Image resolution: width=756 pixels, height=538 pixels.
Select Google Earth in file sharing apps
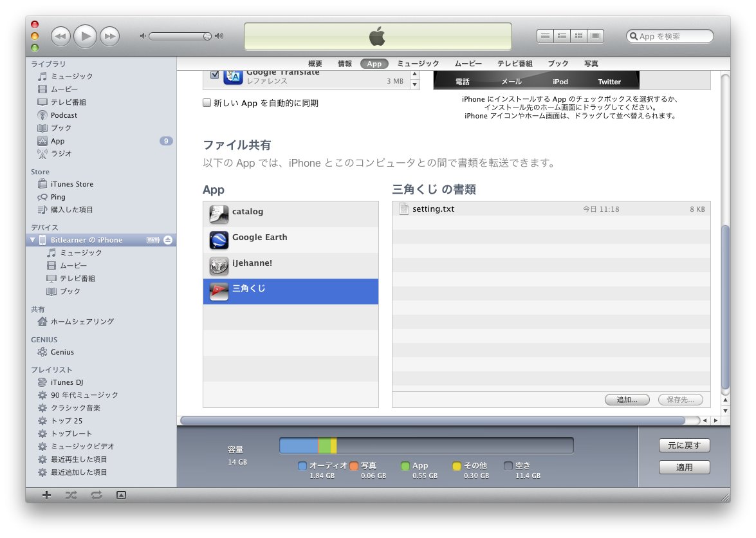(x=291, y=240)
